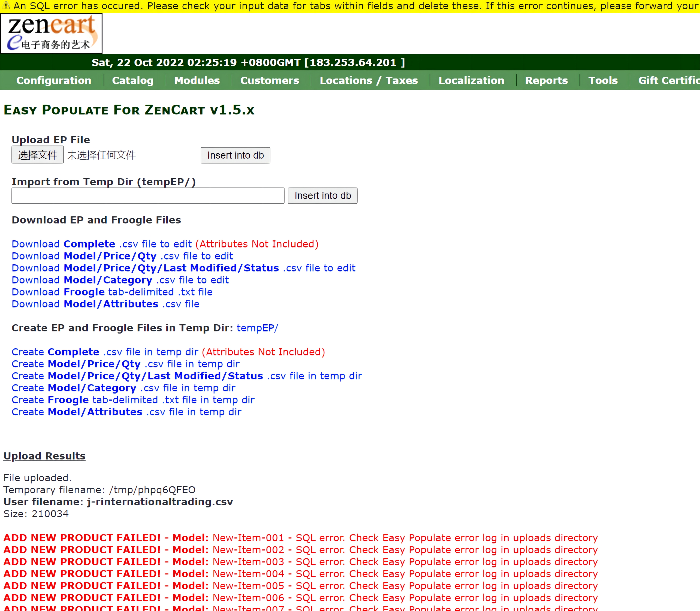Open the Customers menu
The height and width of the screenshot is (611, 700).
pyautogui.click(x=270, y=80)
